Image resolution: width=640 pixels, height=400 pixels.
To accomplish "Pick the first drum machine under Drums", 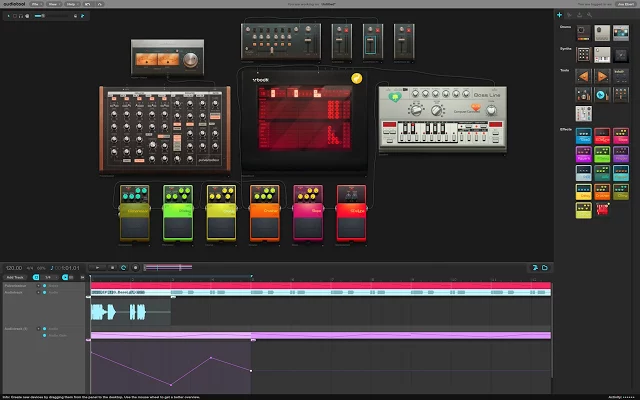I will click(583, 33).
